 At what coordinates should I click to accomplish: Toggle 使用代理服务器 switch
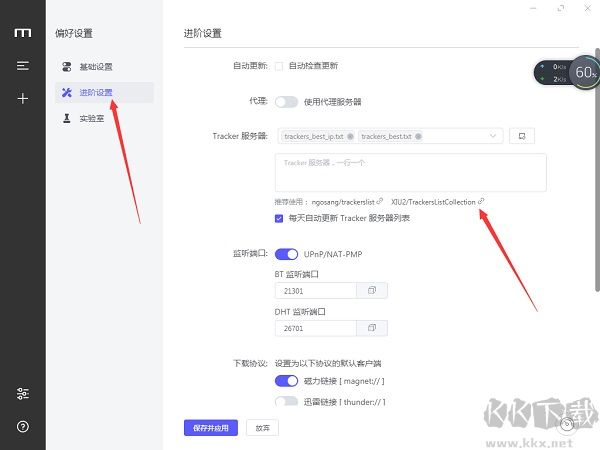click(x=286, y=102)
